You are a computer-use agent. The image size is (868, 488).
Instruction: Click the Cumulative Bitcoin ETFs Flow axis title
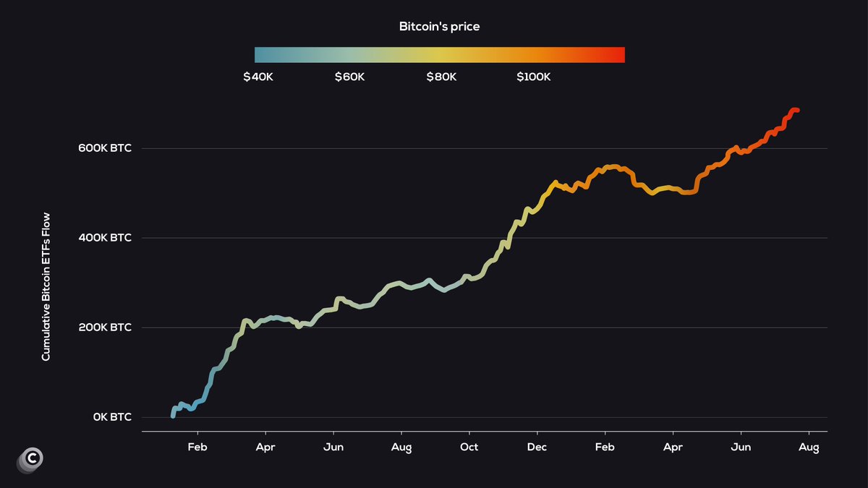coord(46,287)
